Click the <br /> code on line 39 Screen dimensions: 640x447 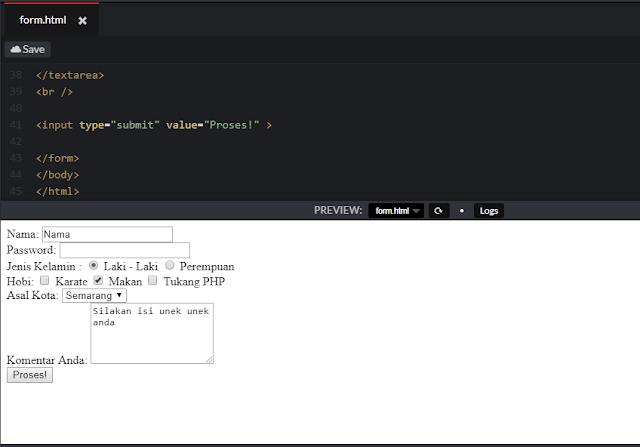[x=54, y=92]
